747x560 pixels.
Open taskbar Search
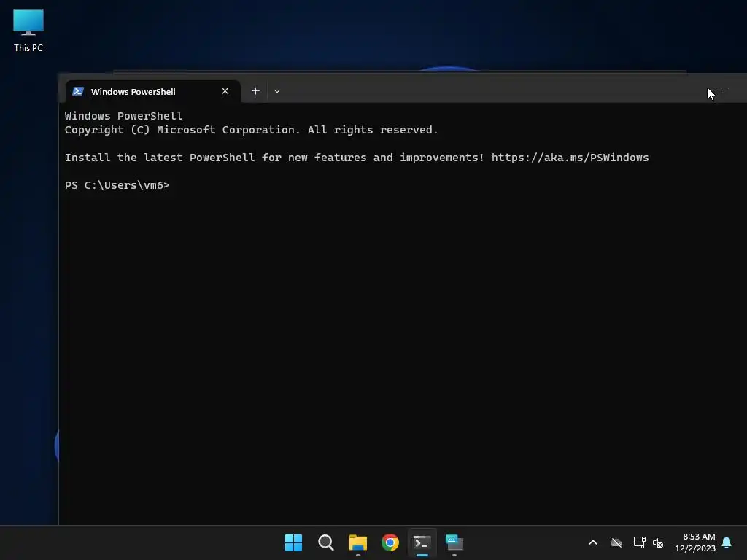[x=326, y=542]
